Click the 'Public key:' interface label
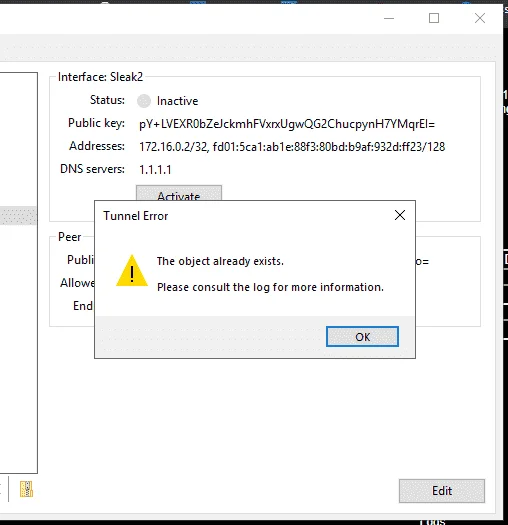The image size is (508, 525). click(x=96, y=123)
